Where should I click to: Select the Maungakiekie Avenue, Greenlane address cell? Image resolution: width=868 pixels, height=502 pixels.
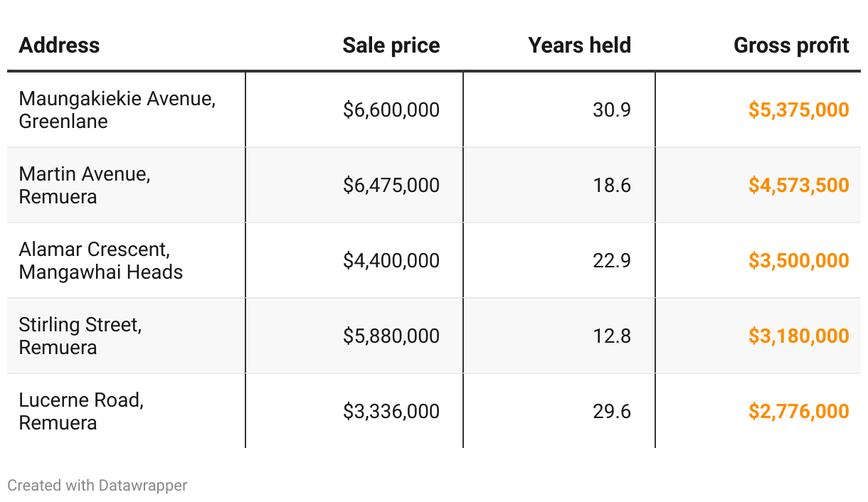point(117,110)
